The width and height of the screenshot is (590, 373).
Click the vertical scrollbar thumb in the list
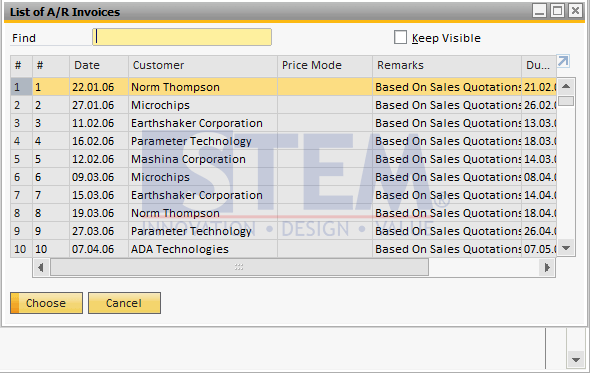(566, 101)
